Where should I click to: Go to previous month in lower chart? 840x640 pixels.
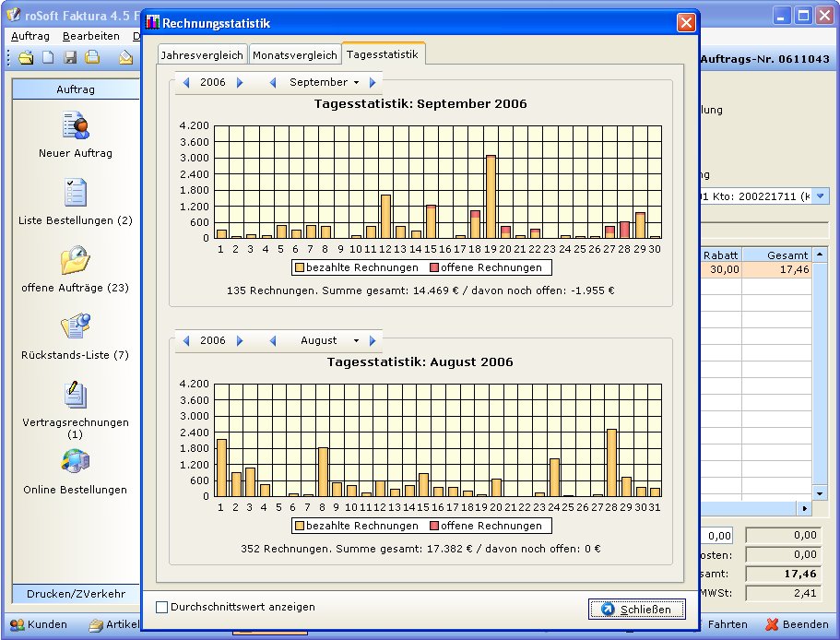pos(273,341)
